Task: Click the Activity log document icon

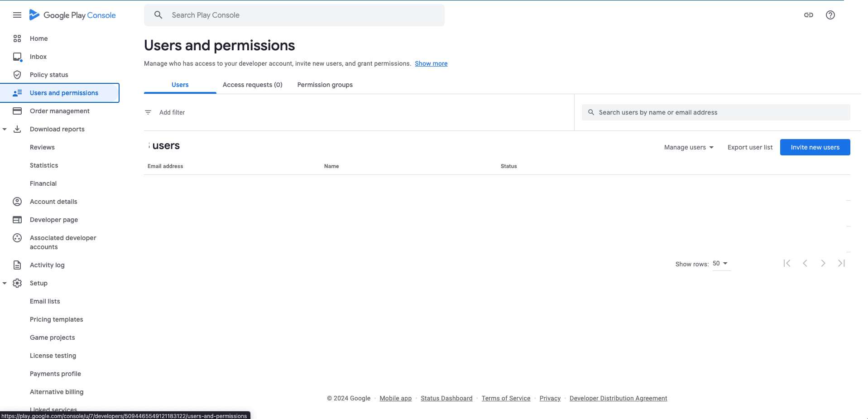Action: tap(17, 265)
